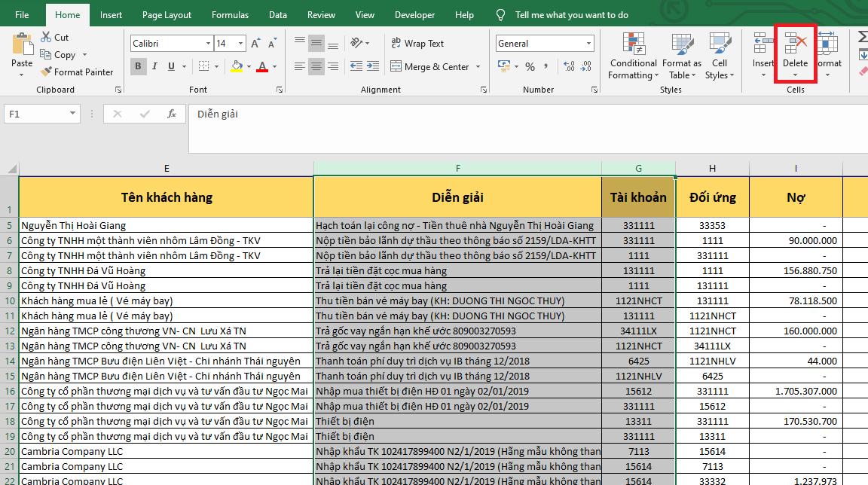Select the column H header

(x=712, y=168)
